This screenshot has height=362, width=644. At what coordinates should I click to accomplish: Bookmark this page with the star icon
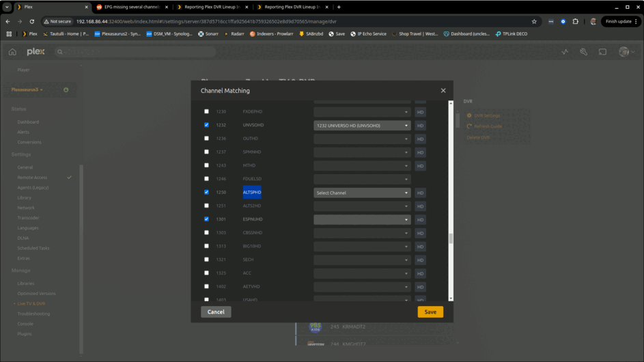[534, 21]
